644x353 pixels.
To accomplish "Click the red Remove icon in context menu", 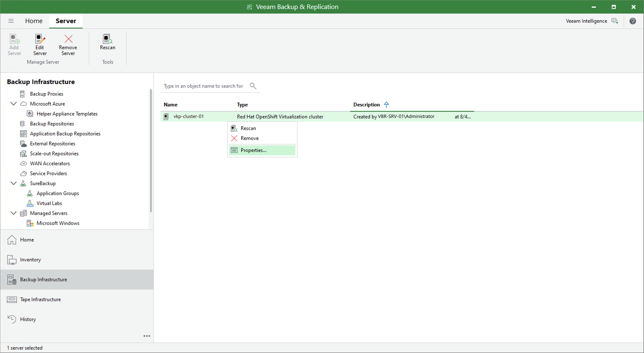I will click(x=234, y=138).
